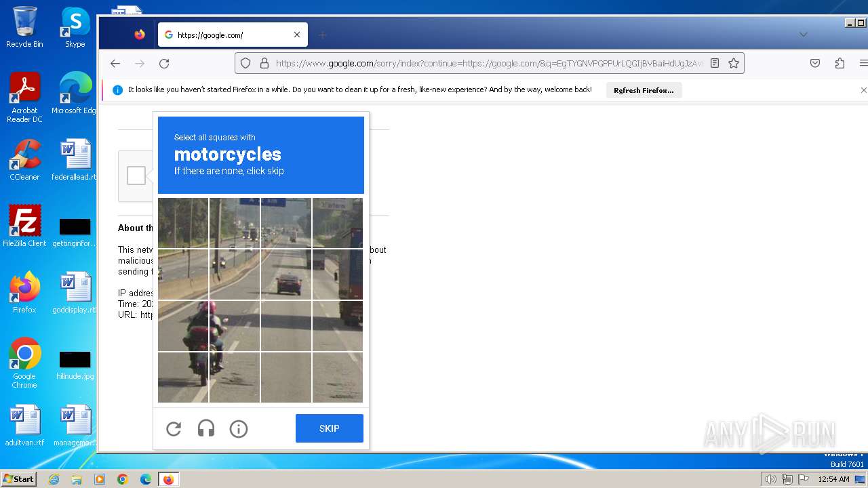This screenshot has width=868, height=488.
Task: Bookmark this page with star icon
Action: tap(734, 63)
